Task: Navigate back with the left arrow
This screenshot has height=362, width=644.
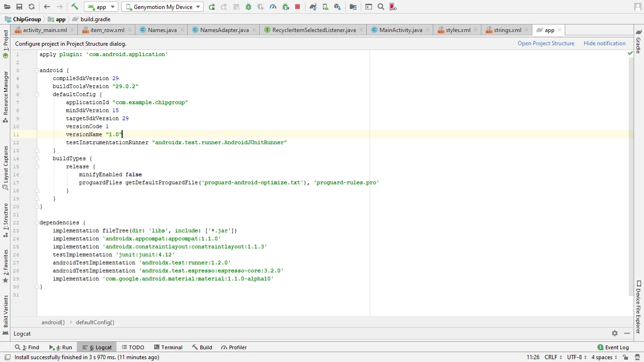Action: click(x=47, y=7)
